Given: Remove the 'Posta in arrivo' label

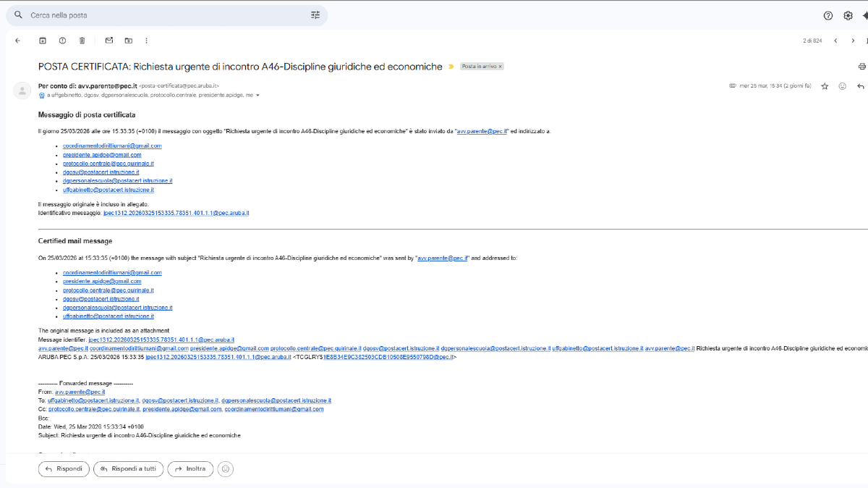Looking at the screenshot, I should click(501, 67).
